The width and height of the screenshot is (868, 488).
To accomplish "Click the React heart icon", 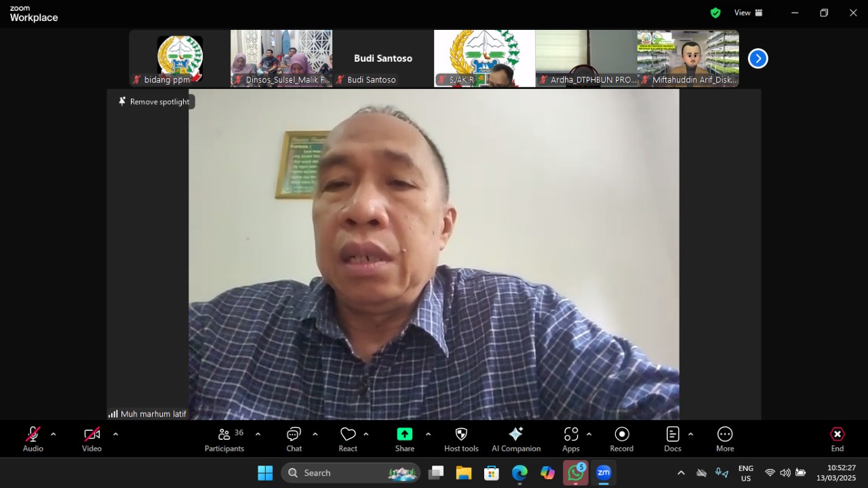I will (348, 439).
